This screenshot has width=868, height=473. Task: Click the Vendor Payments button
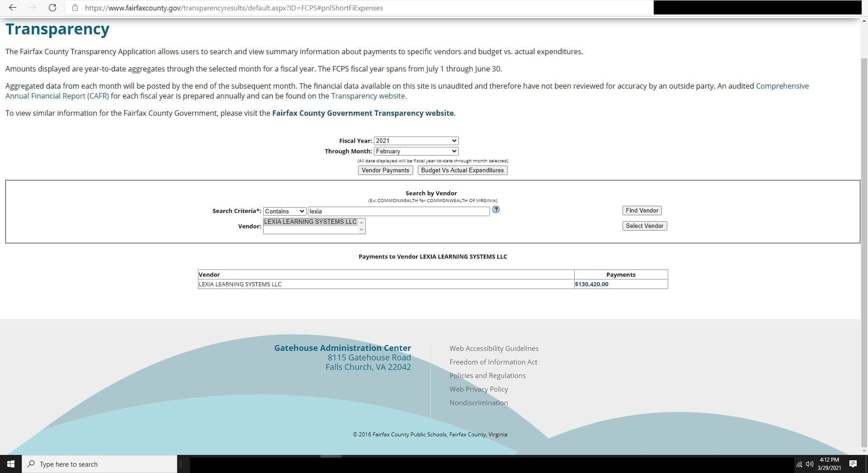pyautogui.click(x=385, y=170)
